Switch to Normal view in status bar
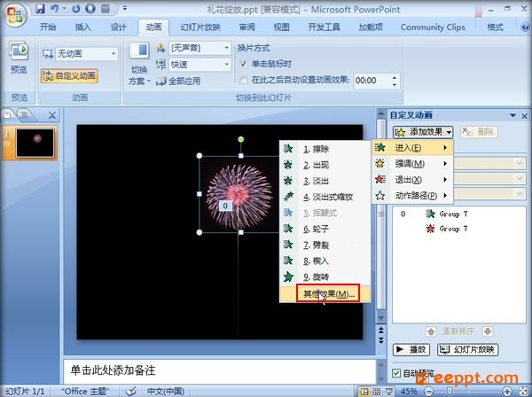The width and height of the screenshot is (532, 397). point(364,392)
